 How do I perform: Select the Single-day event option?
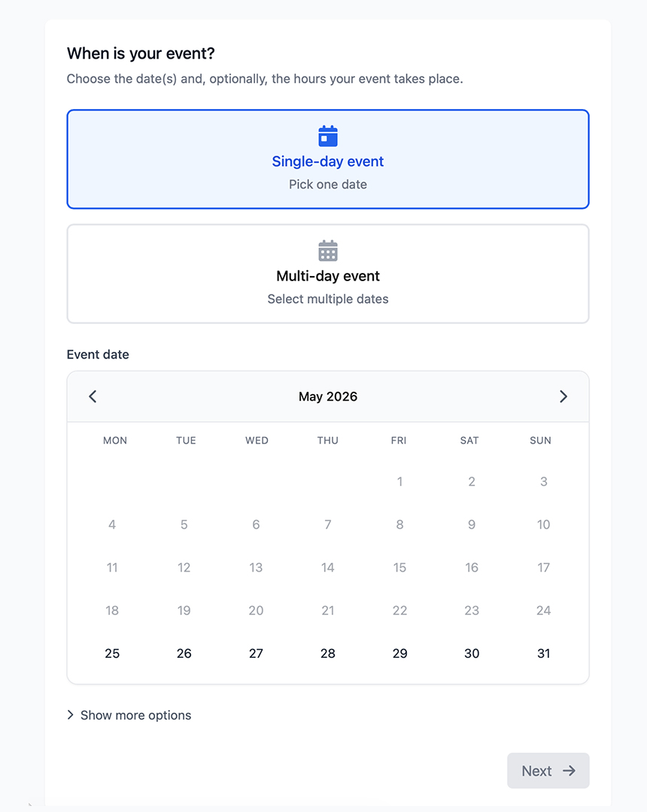328,159
